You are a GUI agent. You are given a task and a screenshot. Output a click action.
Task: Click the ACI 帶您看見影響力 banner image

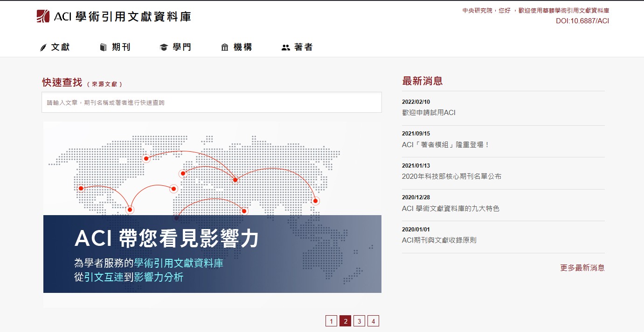212,214
